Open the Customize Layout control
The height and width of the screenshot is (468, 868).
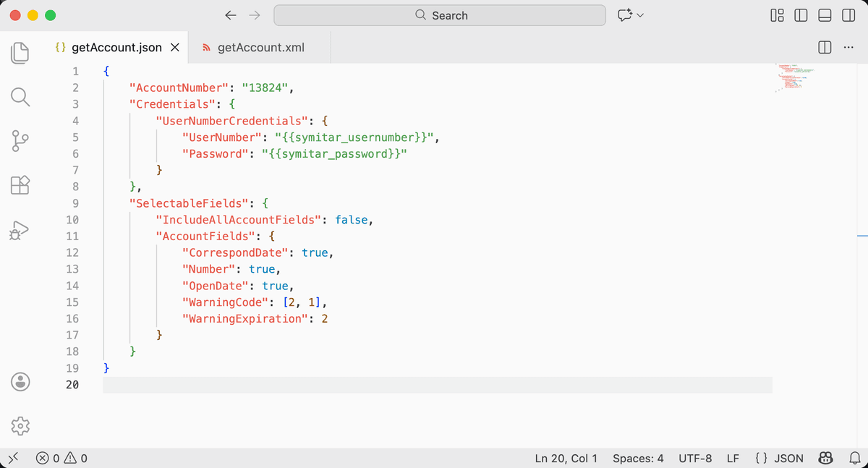(x=777, y=14)
